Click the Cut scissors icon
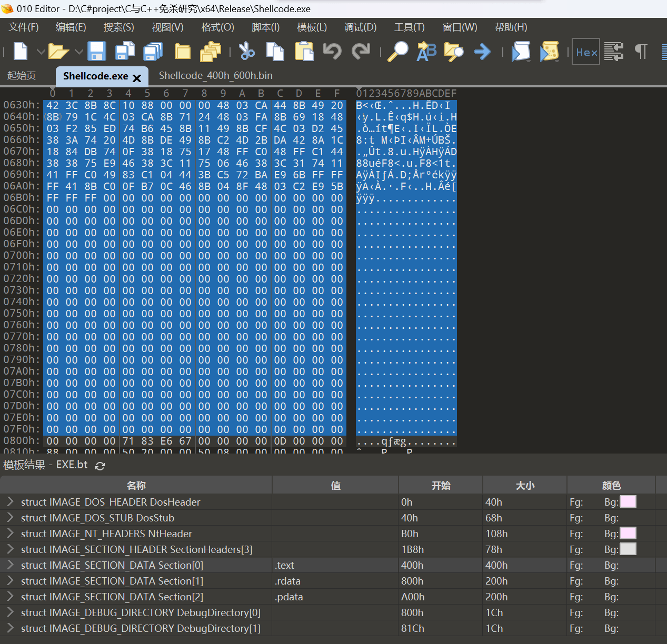Screen dimensions: 667x644 tap(246, 52)
